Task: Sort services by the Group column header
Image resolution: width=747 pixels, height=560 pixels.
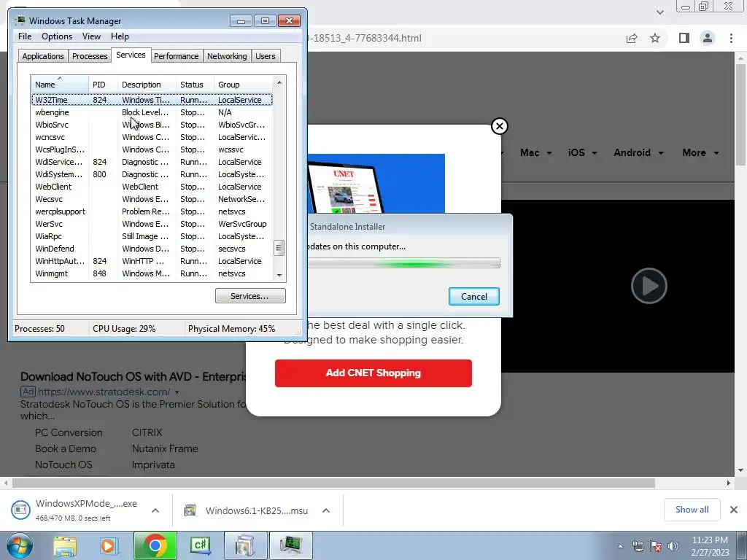Action: click(244, 85)
